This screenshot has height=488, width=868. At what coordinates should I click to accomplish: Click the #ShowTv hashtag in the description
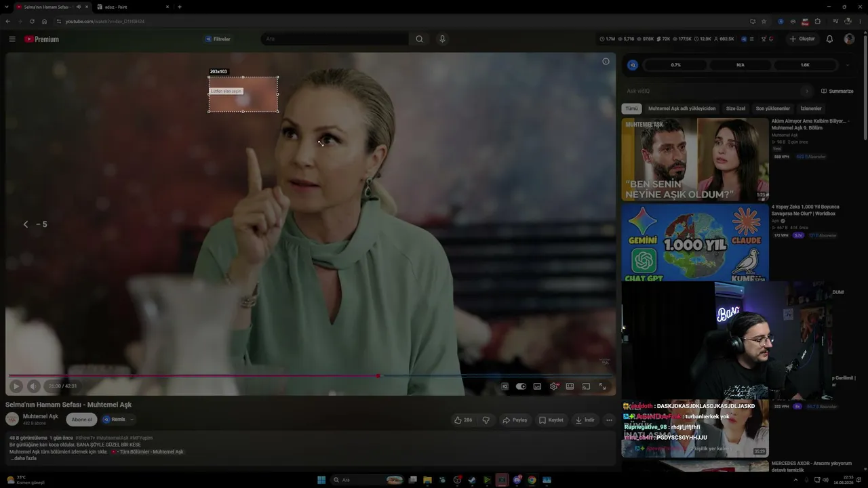click(x=85, y=439)
